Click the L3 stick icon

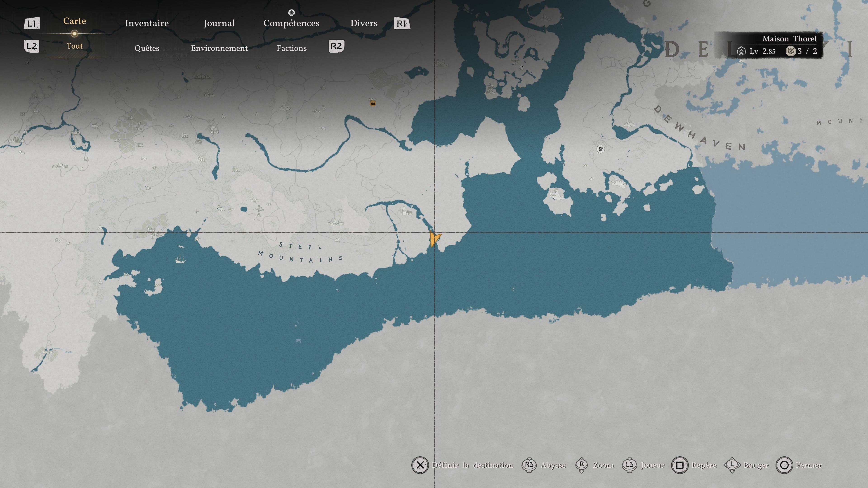click(x=629, y=465)
